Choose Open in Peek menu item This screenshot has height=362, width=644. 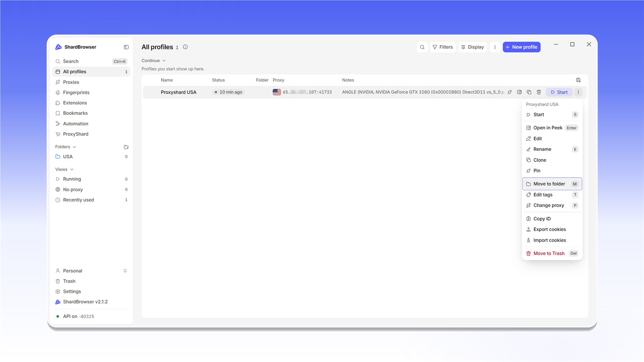[x=552, y=128]
